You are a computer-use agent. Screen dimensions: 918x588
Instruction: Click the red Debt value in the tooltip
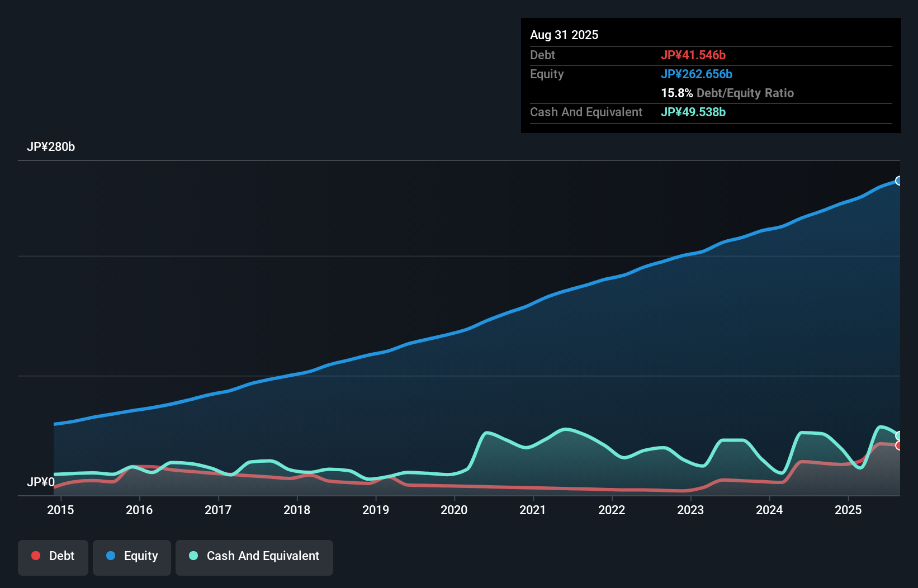pos(693,55)
